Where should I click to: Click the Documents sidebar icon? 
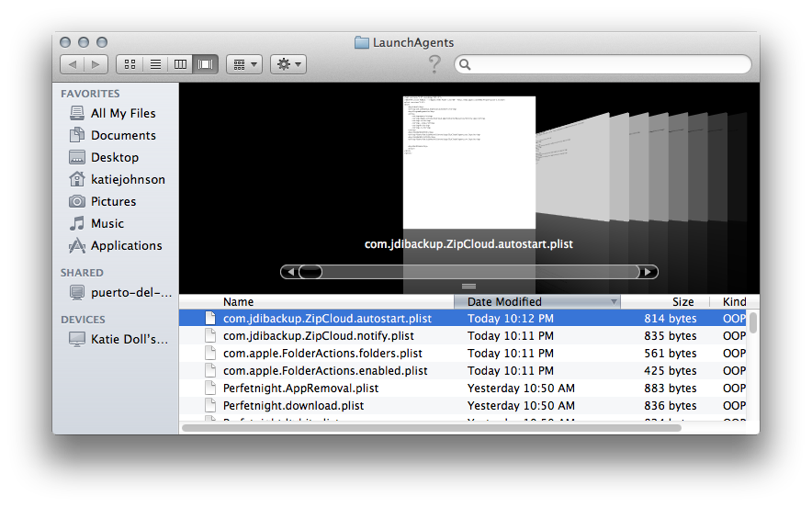77,135
